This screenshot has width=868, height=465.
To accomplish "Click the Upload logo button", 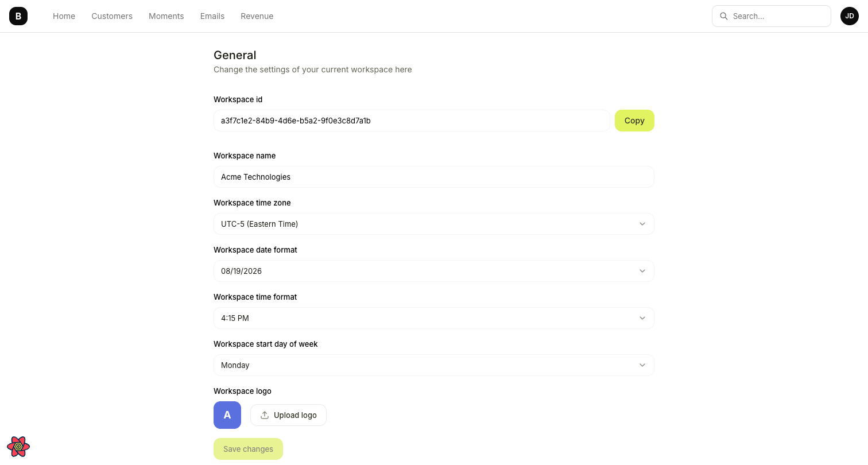I will coord(288,414).
